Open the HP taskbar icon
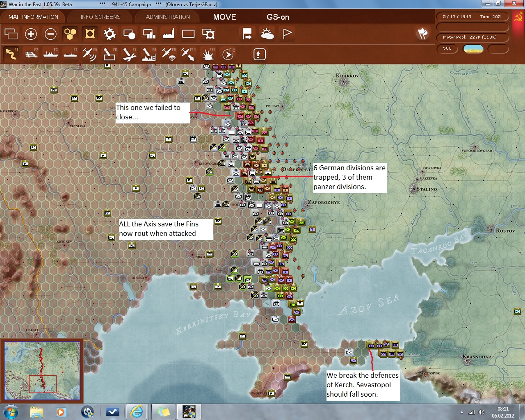 pyautogui.click(x=87, y=411)
